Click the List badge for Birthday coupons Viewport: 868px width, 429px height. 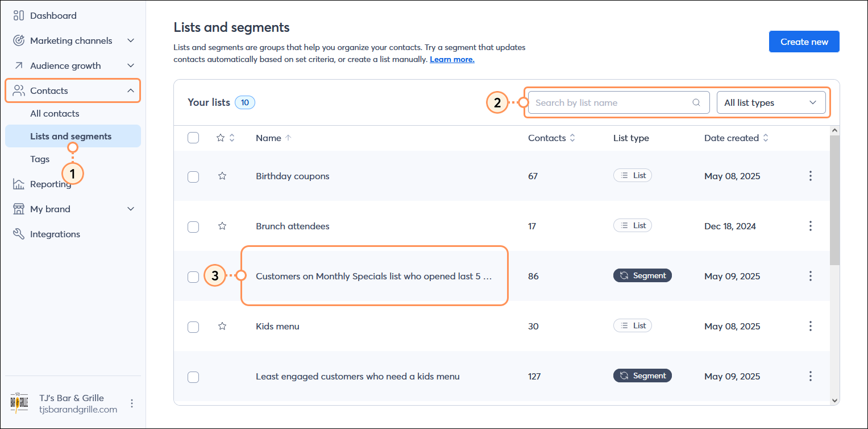(x=633, y=175)
